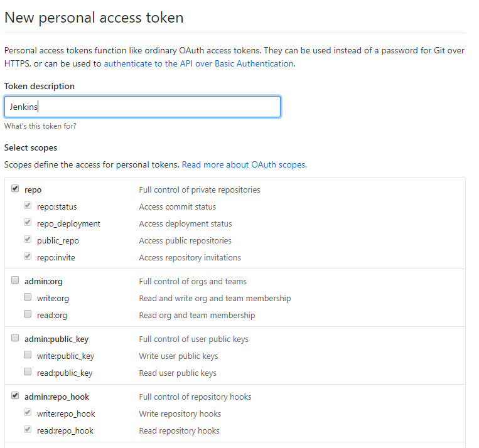This screenshot has height=448, width=479.
Task: Toggle the repo:invite scope checkbox
Action: pyautogui.click(x=28, y=257)
